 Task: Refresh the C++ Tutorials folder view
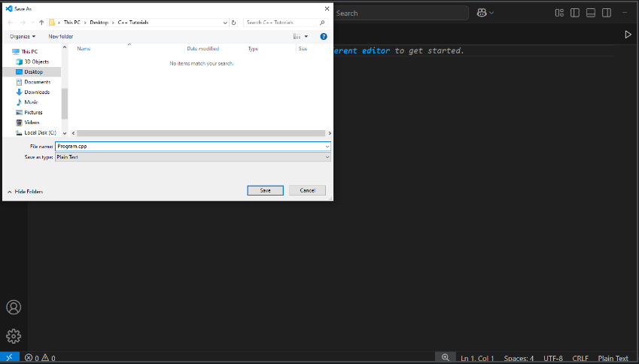(233, 23)
